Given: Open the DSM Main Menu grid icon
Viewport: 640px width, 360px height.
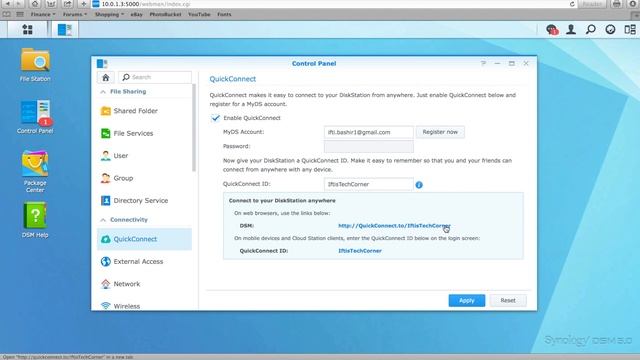Looking at the screenshot, I should pyautogui.click(x=27, y=29).
